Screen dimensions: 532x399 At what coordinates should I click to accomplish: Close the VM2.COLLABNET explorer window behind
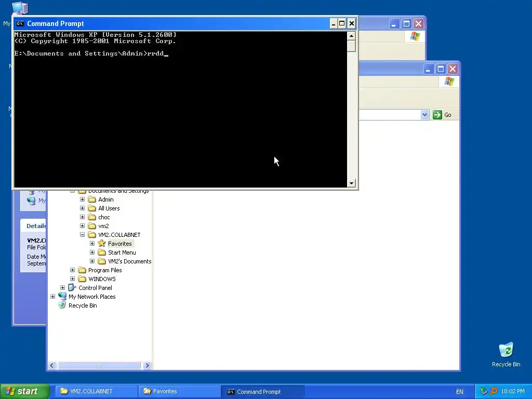click(x=418, y=24)
